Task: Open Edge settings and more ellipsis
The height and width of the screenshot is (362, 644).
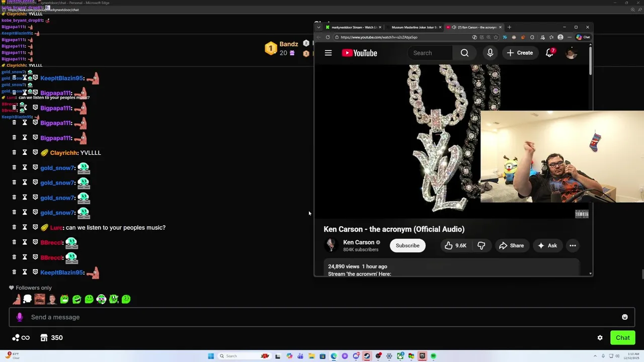Action: [x=570, y=37]
